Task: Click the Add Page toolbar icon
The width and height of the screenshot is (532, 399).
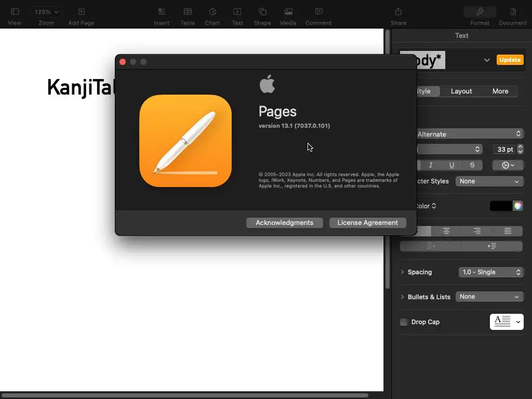Action: click(x=81, y=12)
